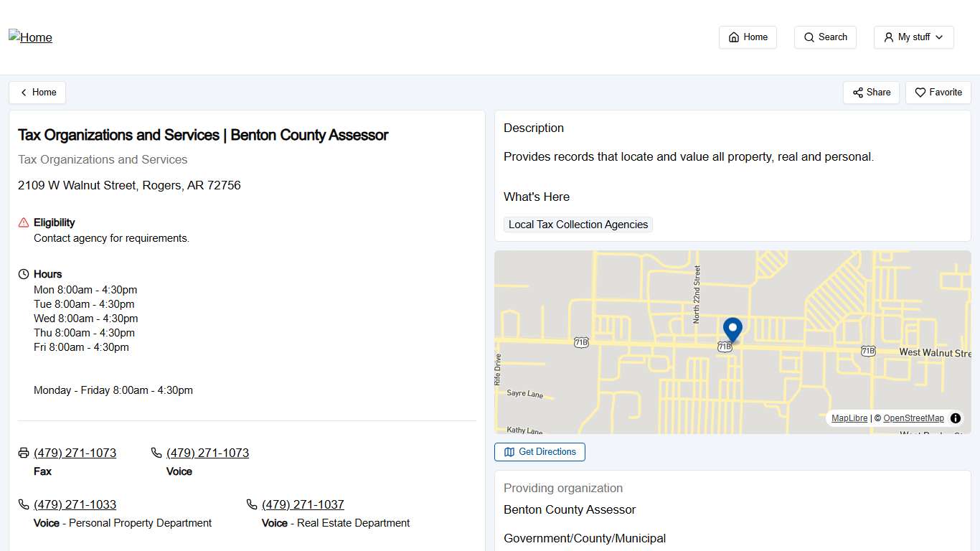Click the phone icon for the Real Estate Department
The width and height of the screenshot is (980, 551).
click(x=253, y=504)
